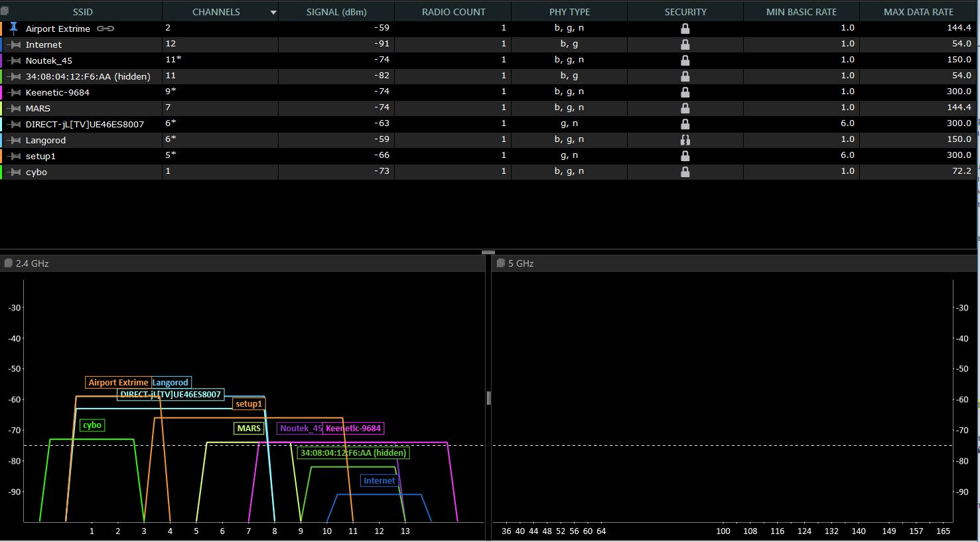Click the cybo row green color bar
Image resolution: width=980 pixels, height=542 pixels.
pos(1,172)
